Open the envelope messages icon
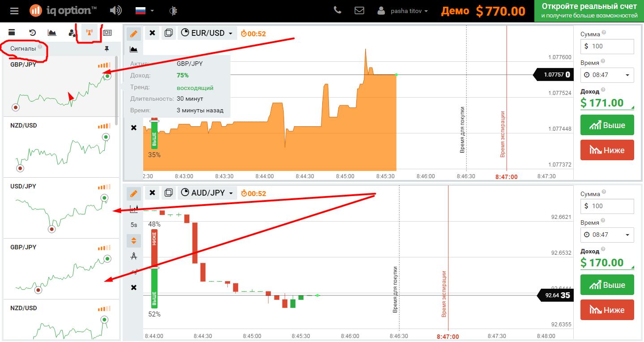 [359, 10]
